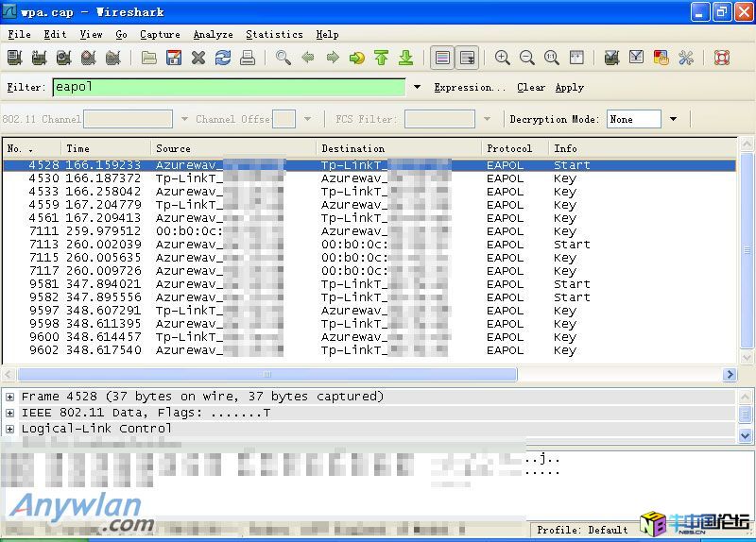Open the filter history dropdown arrow

pos(417,88)
